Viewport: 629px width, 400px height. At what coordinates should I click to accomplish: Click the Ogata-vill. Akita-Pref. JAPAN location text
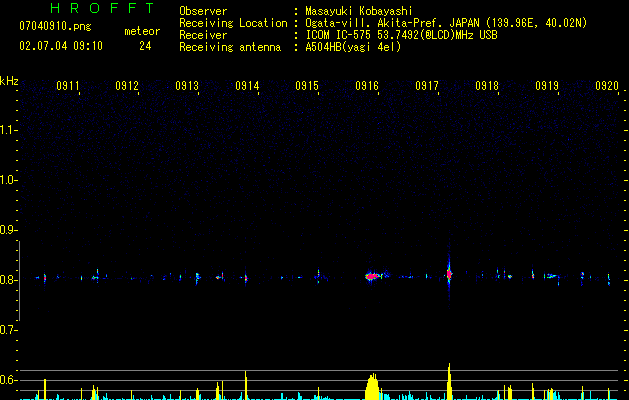(446, 23)
